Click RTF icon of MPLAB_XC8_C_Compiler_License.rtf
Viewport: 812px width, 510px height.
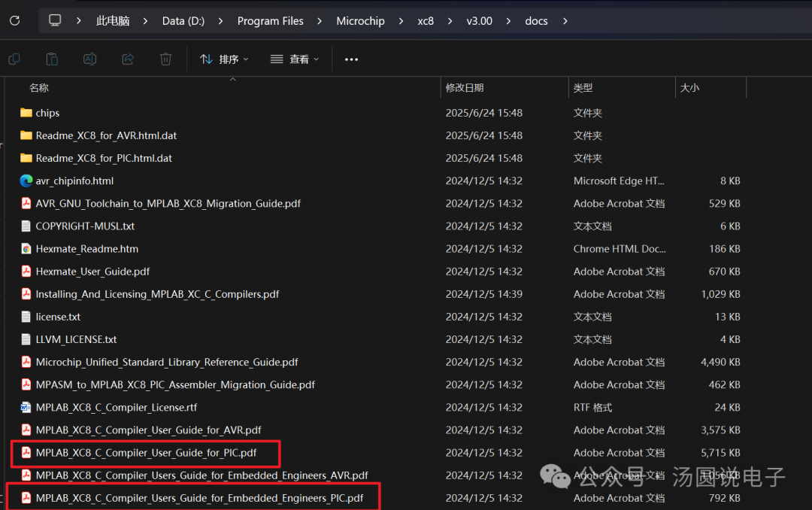(26, 408)
